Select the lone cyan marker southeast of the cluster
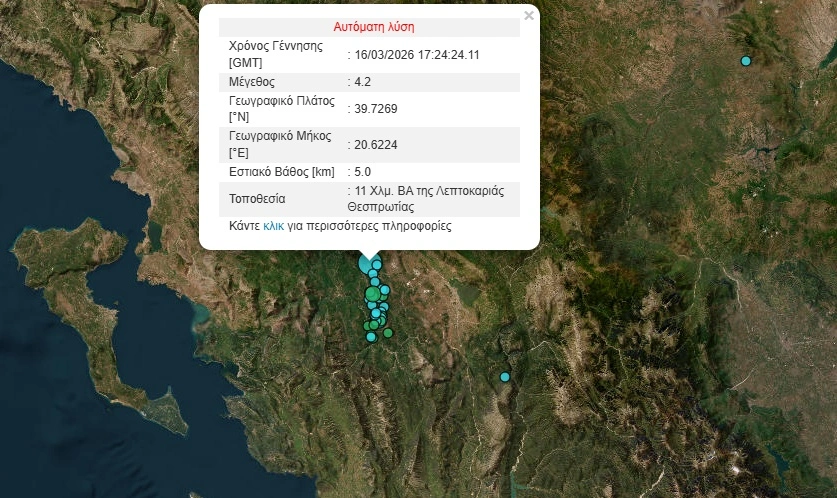The image size is (837, 498). point(505,377)
